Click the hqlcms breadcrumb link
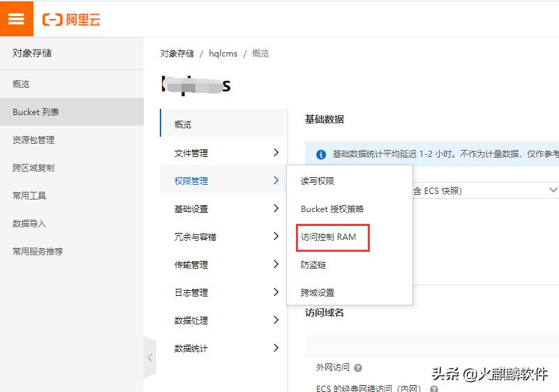Image resolution: width=559 pixels, height=392 pixels. coord(223,54)
